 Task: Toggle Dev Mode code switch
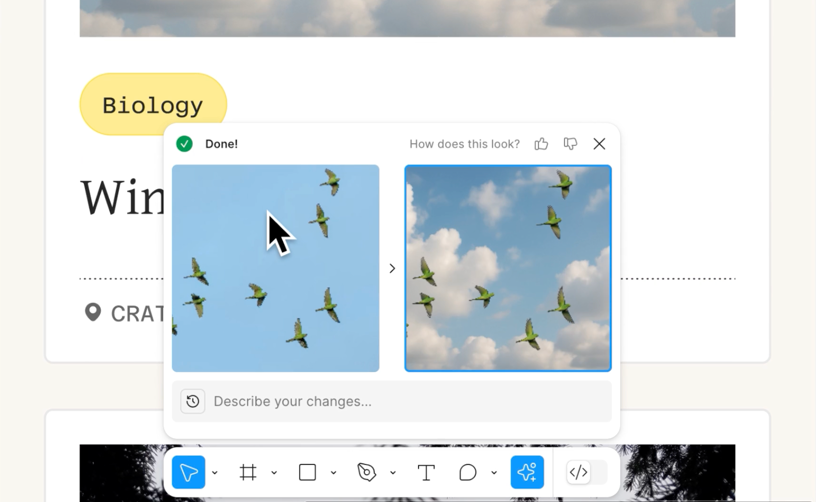point(586,472)
